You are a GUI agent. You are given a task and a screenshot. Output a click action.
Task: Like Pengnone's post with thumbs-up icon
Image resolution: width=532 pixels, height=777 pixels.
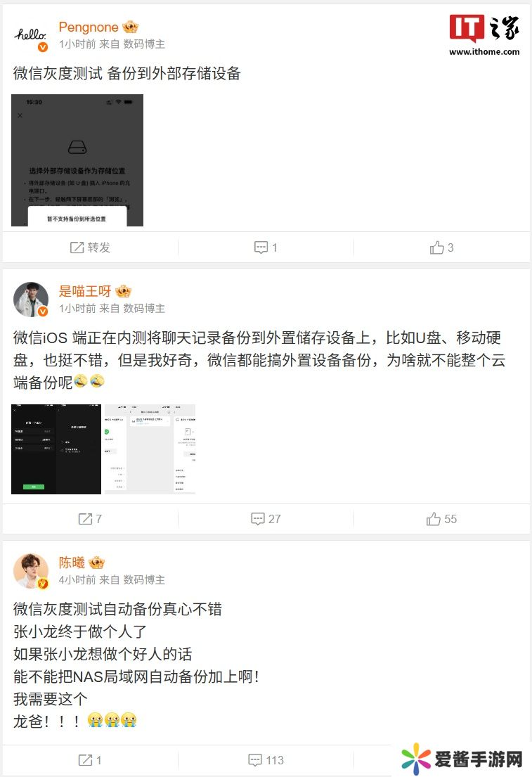[x=441, y=248]
